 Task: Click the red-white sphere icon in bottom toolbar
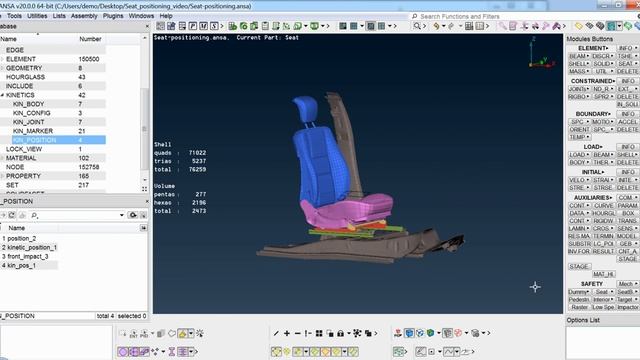click(x=458, y=333)
